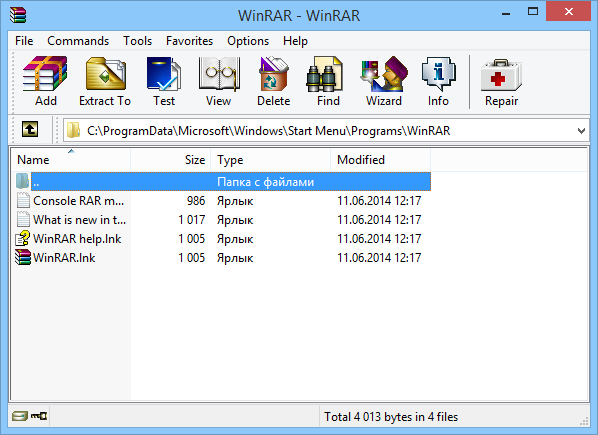Click the WinRAR app icon in title bar

coord(18,15)
